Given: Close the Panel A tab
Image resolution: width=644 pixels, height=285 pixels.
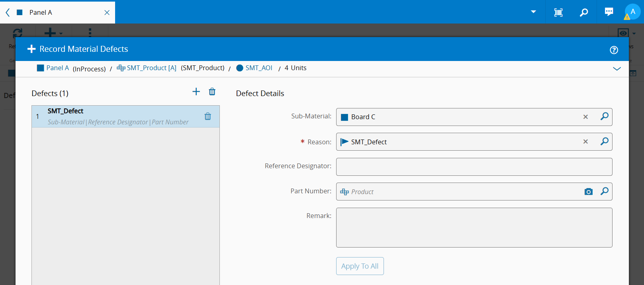Looking at the screenshot, I should pos(107,12).
